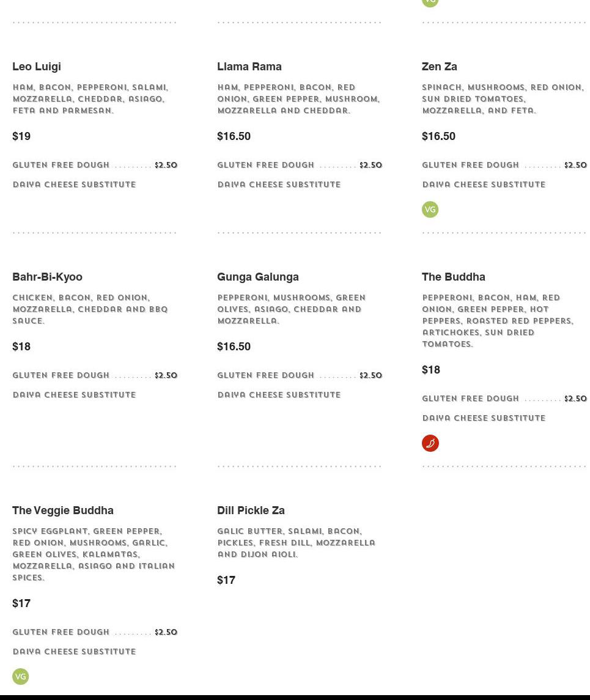Screen dimensions: 590x700
Task: Select Daiya Cheese Substitute under The Buddha
Action: [484, 418]
